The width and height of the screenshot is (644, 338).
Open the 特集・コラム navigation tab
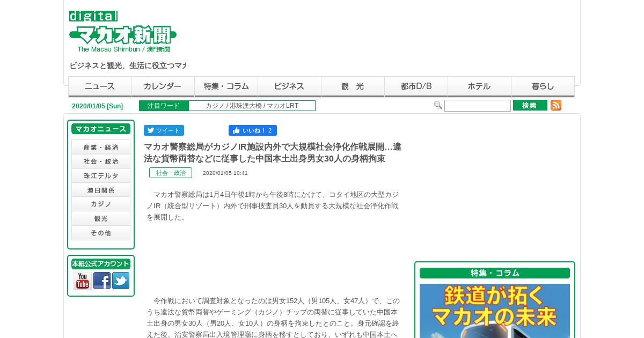[226, 86]
